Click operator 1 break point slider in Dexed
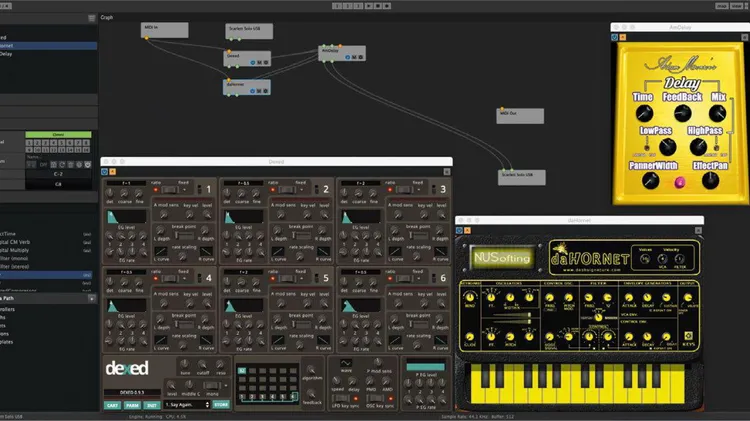The height and width of the screenshot is (421, 750). click(184, 235)
